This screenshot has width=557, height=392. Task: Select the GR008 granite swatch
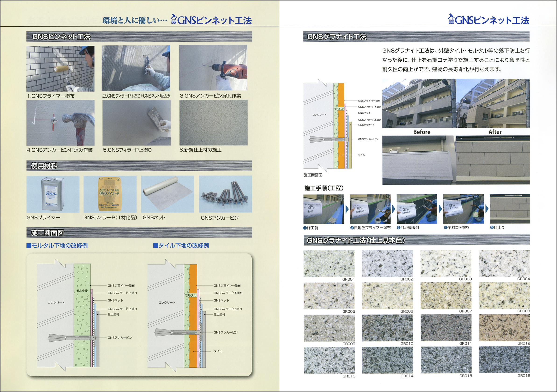coord(504,295)
